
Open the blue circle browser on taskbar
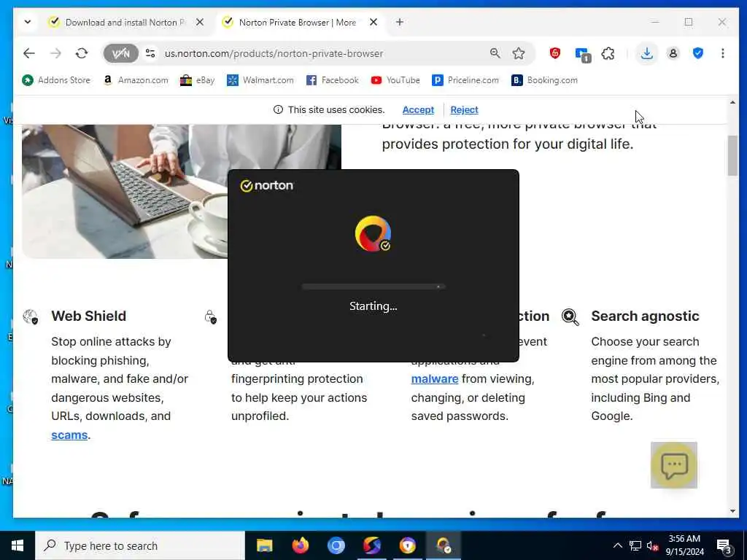336,545
